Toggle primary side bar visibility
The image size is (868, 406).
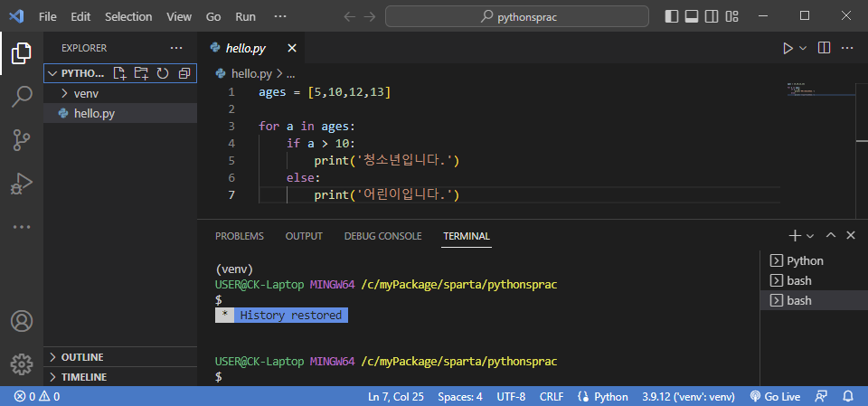671,16
